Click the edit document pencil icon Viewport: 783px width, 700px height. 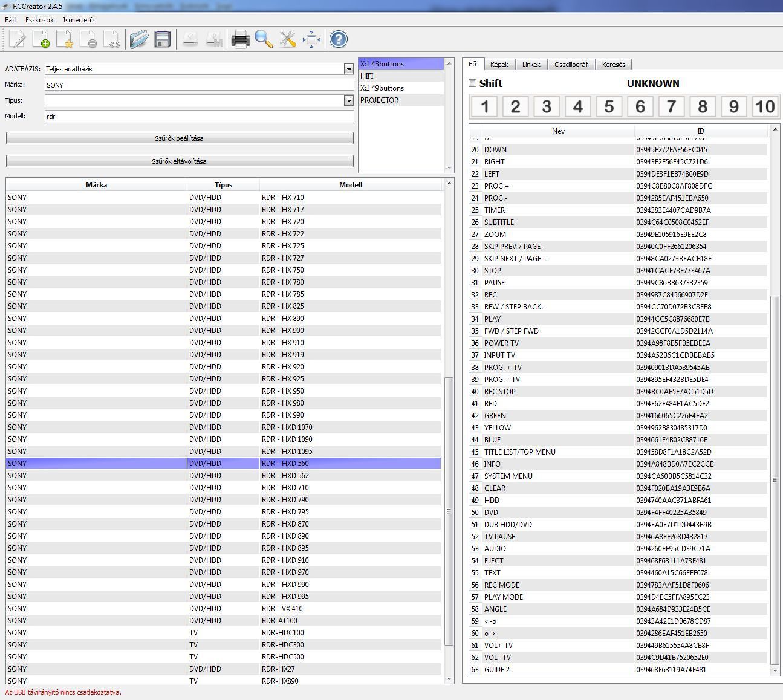click(18, 40)
